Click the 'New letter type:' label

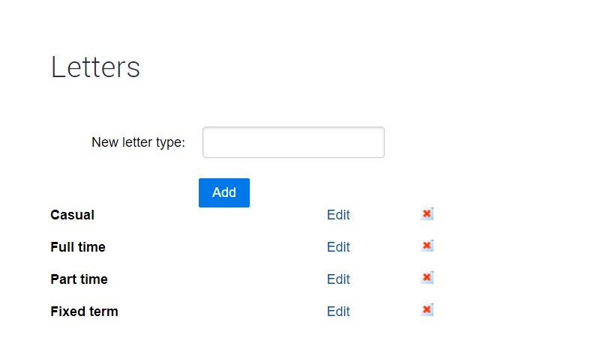point(138,142)
